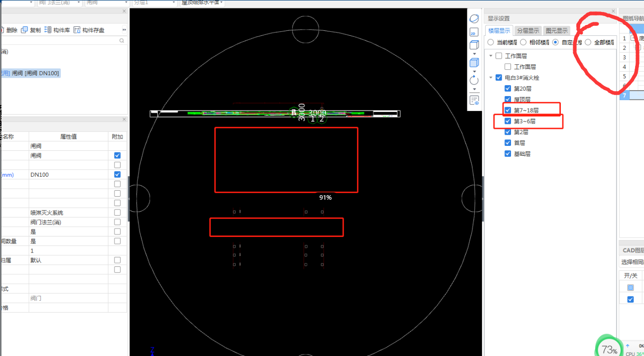Click the 91% progress label on canvas
Viewport: 644px width, 356px height.
click(325, 198)
